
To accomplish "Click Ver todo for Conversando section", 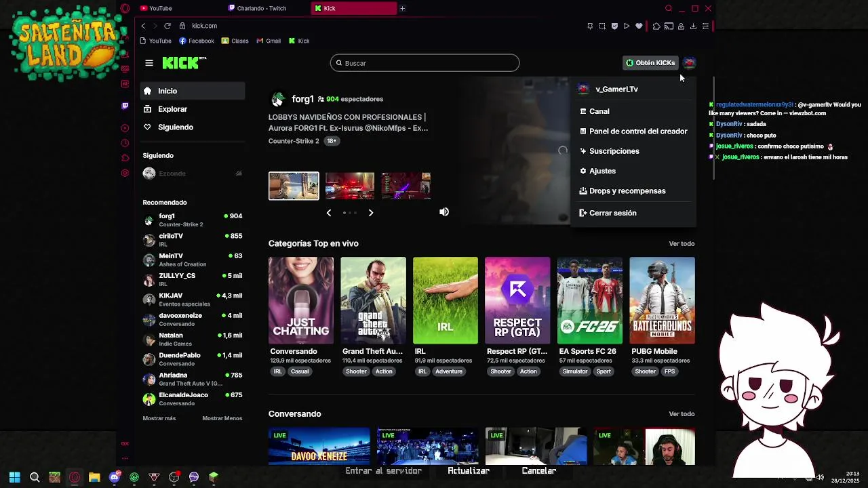I will [x=682, y=414].
